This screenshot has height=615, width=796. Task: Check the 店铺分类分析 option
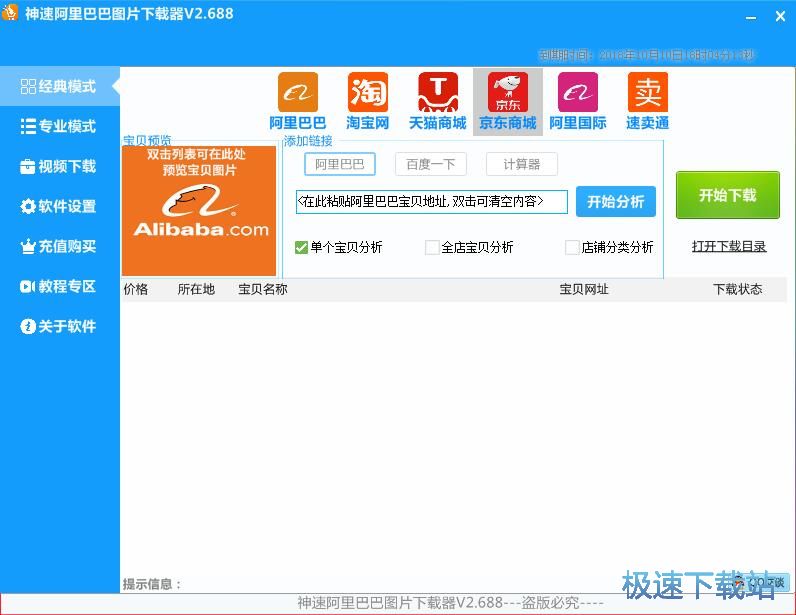tap(572, 247)
